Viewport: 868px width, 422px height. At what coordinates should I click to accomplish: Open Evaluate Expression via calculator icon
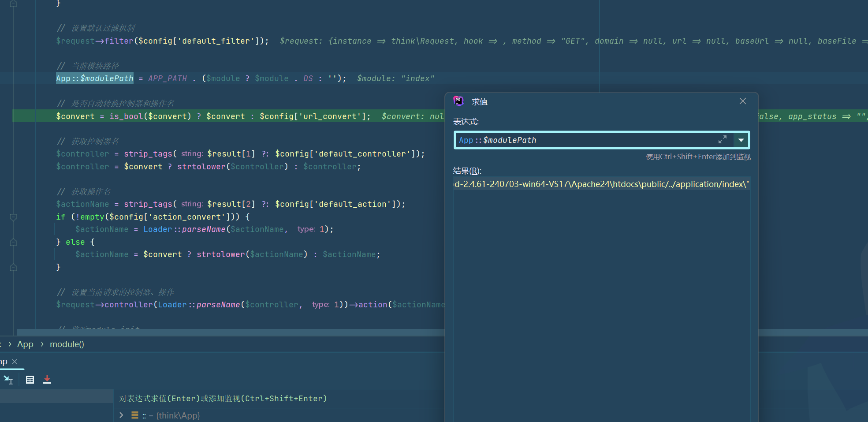[x=30, y=380]
